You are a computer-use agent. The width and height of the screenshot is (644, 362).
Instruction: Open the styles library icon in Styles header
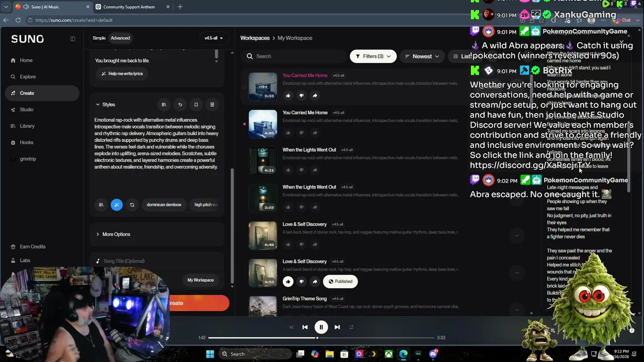pyautogui.click(x=164, y=105)
